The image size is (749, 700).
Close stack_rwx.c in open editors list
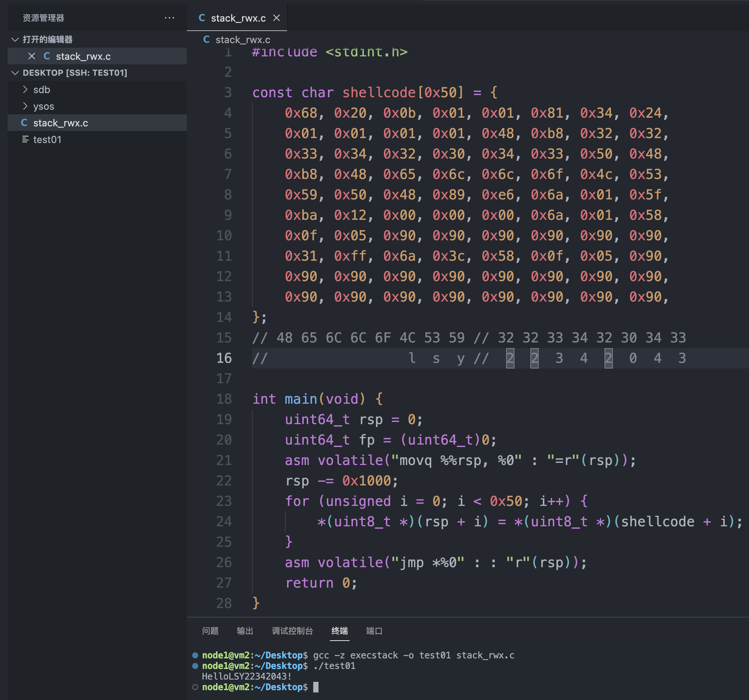[x=32, y=56]
